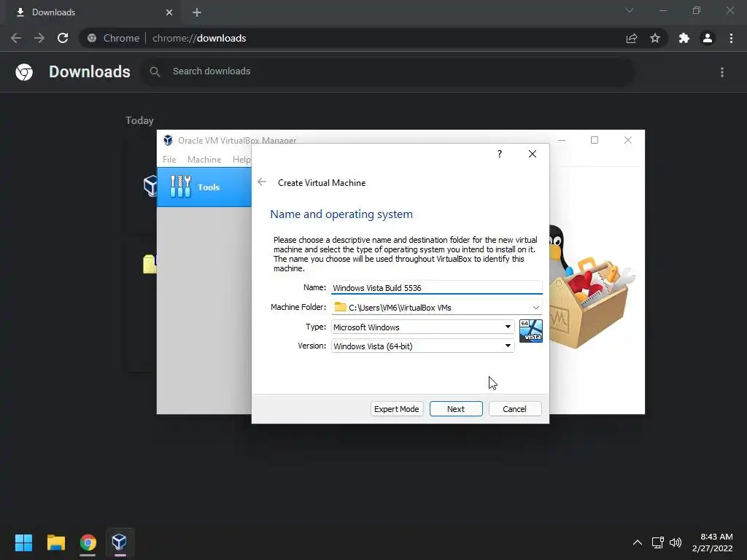This screenshot has height=560, width=747.
Task: Click the chrome://downloads address bar
Action: tap(352, 38)
